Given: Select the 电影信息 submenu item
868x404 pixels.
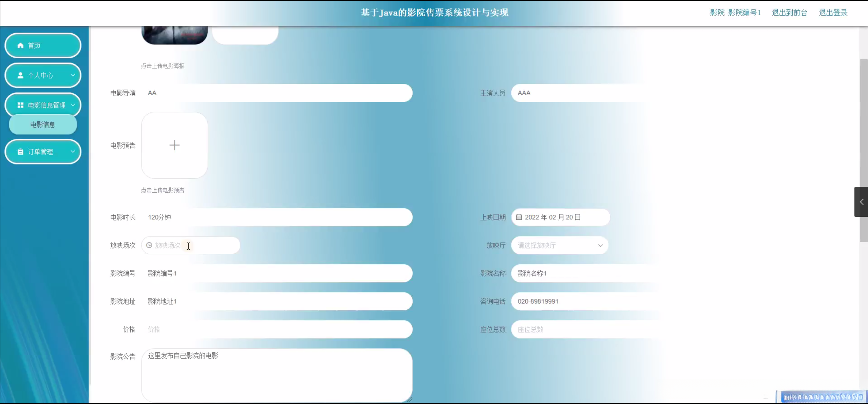Looking at the screenshot, I should coord(43,124).
